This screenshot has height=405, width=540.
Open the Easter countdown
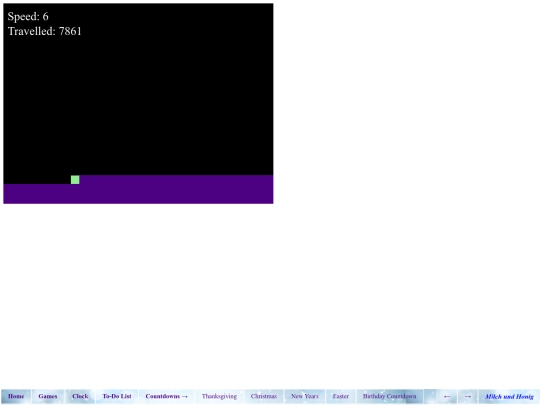point(341,396)
